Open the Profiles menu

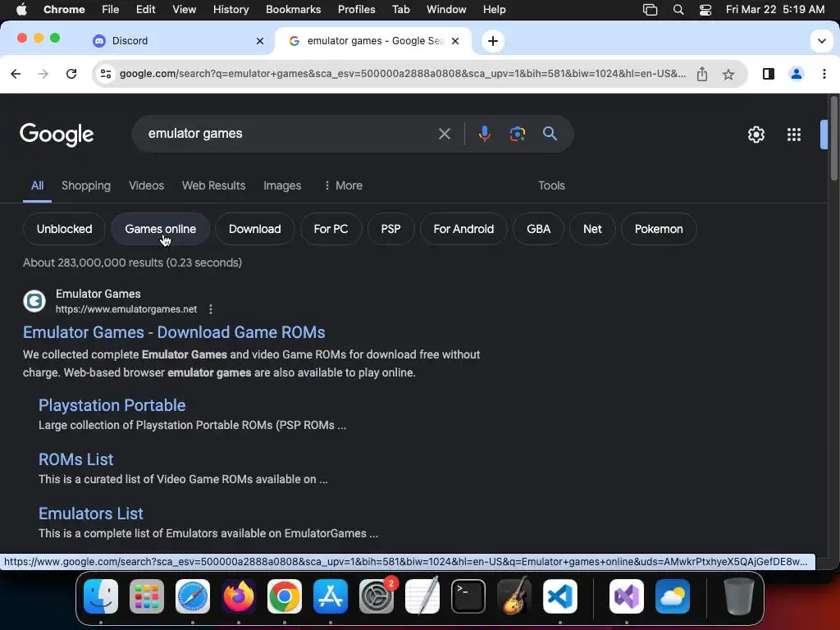[356, 10]
